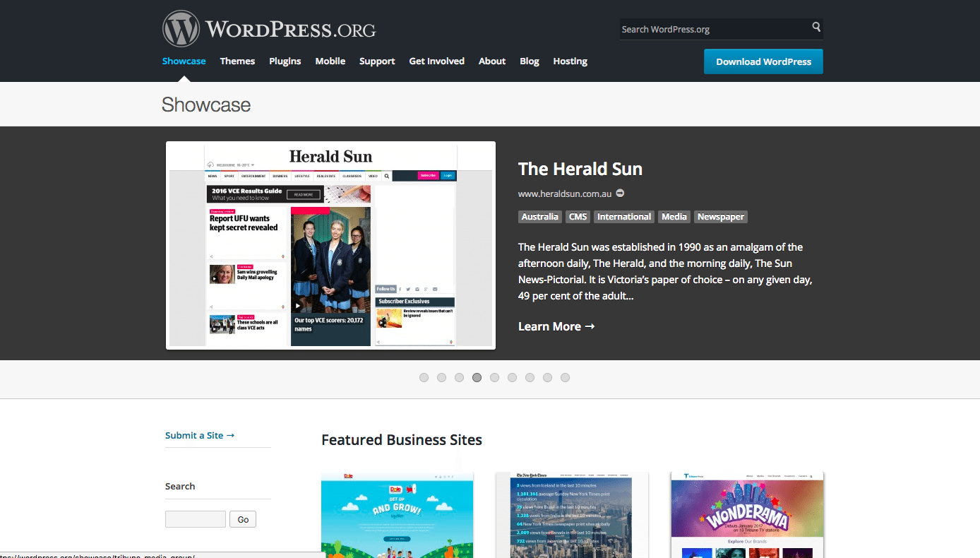
Task: Select the currently active carousel dot
Action: (477, 377)
